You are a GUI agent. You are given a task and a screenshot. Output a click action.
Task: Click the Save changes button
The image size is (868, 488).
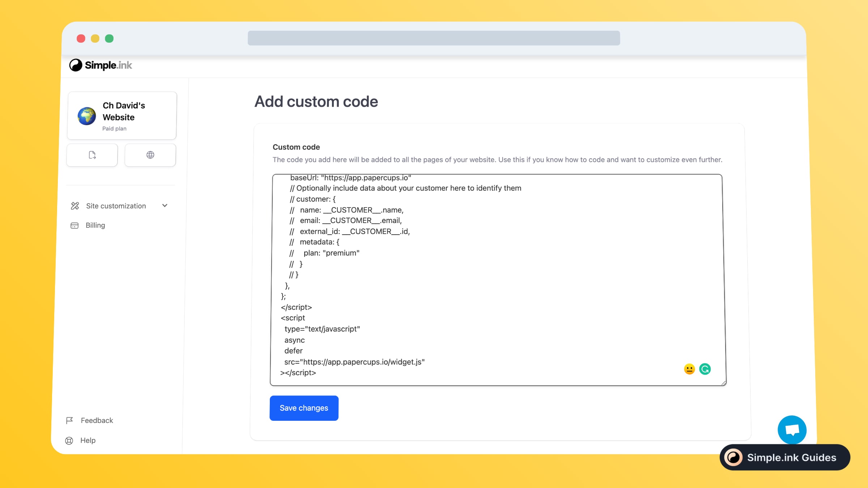coord(304,408)
